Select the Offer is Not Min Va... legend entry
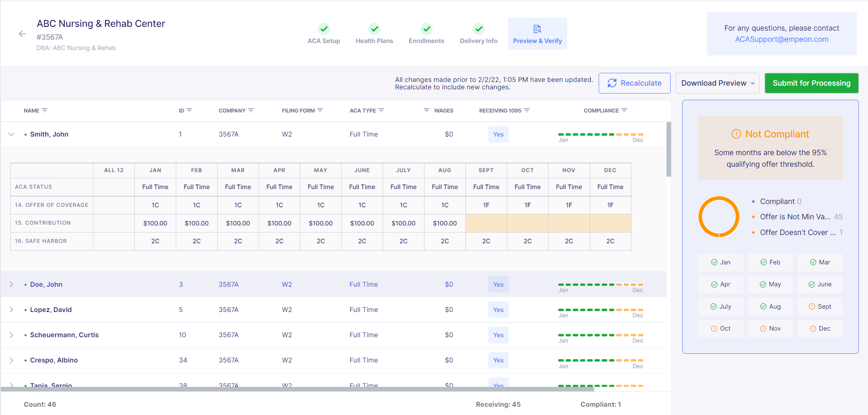The height and width of the screenshot is (415, 868). [797, 217]
